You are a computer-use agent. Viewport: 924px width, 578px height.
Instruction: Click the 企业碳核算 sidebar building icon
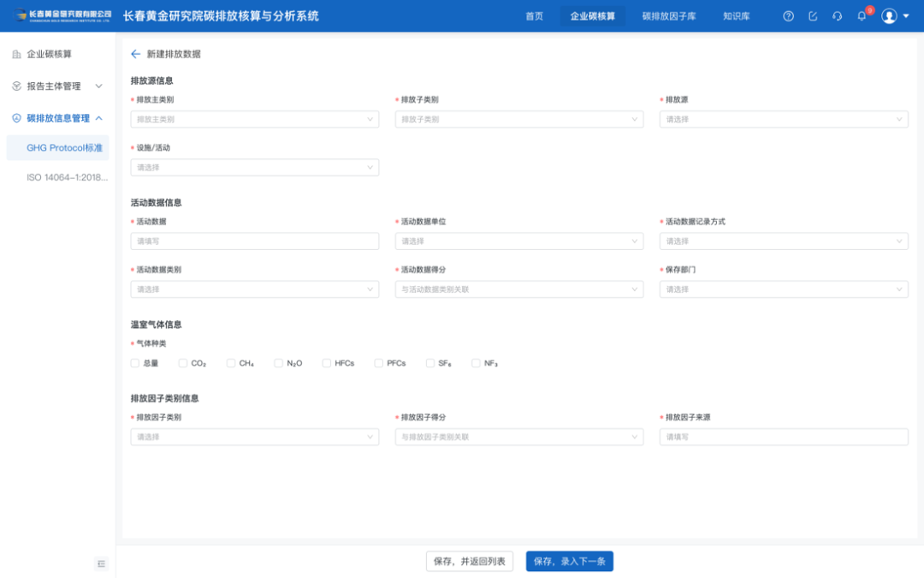click(x=16, y=54)
